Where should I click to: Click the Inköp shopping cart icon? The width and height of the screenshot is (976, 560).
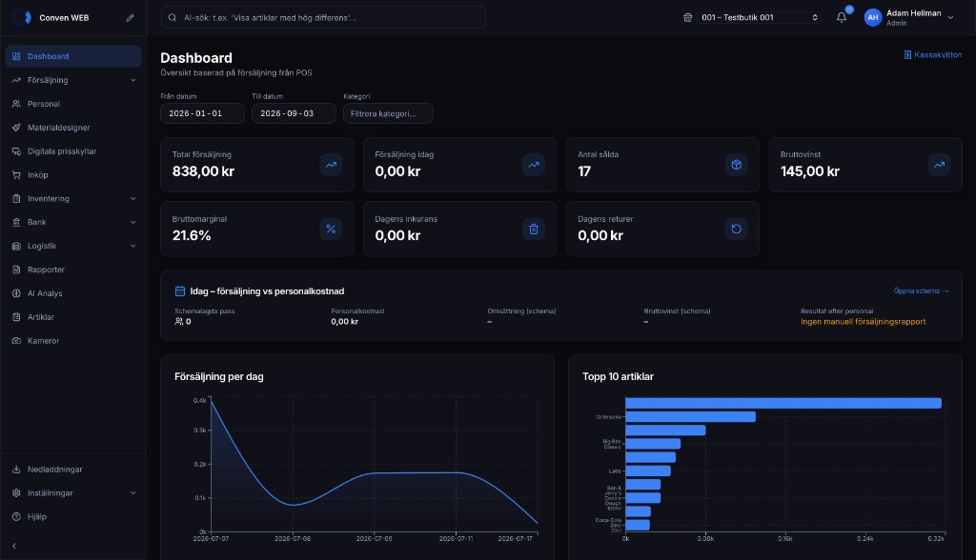pyautogui.click(x=16, y=175)
